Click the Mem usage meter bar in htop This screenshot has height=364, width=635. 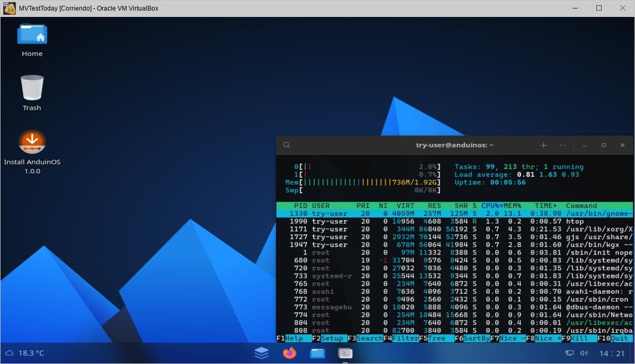(363, 183)
